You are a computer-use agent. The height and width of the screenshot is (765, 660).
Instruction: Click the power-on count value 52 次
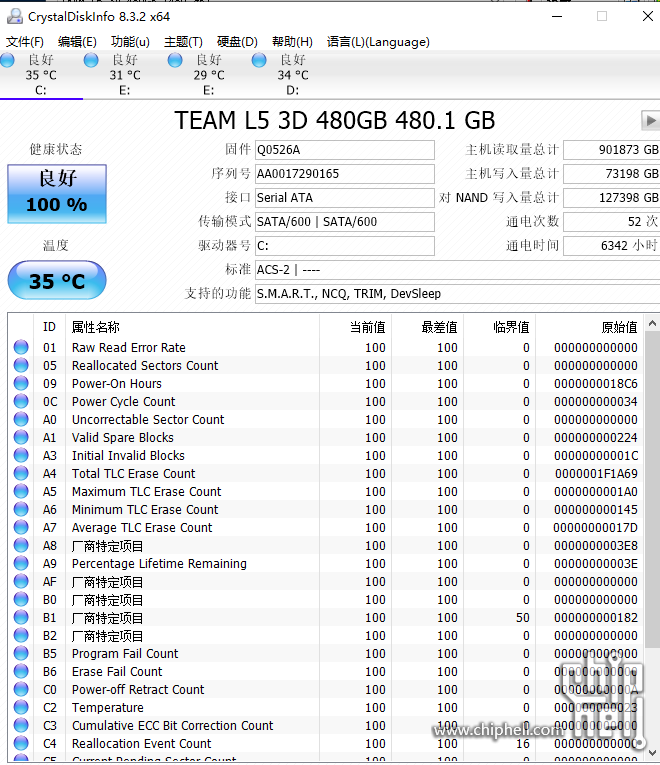click(612, 221)
